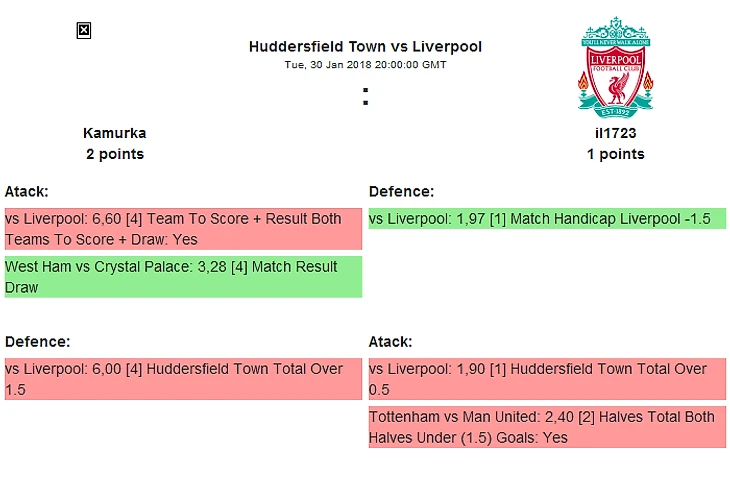The height and width of the screenshot is (480, 730).
Task: Select the red Both Teams To Score Draw bet
Action: pos(183,229)
